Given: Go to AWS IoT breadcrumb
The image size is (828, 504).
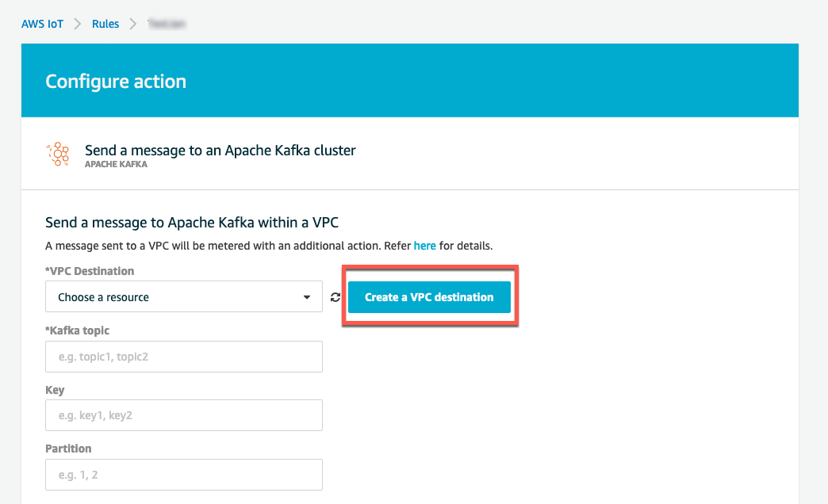Looking at the screenshot, I should 42,24.
